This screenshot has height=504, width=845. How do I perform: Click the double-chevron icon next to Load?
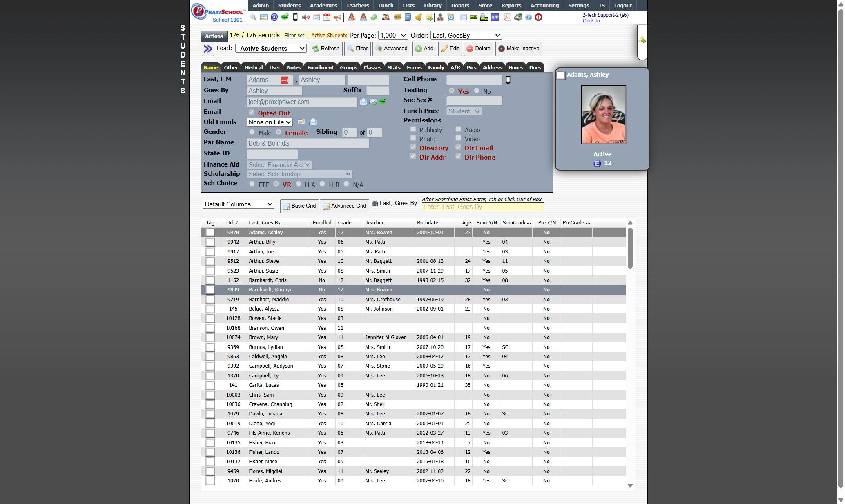[208, 49]
